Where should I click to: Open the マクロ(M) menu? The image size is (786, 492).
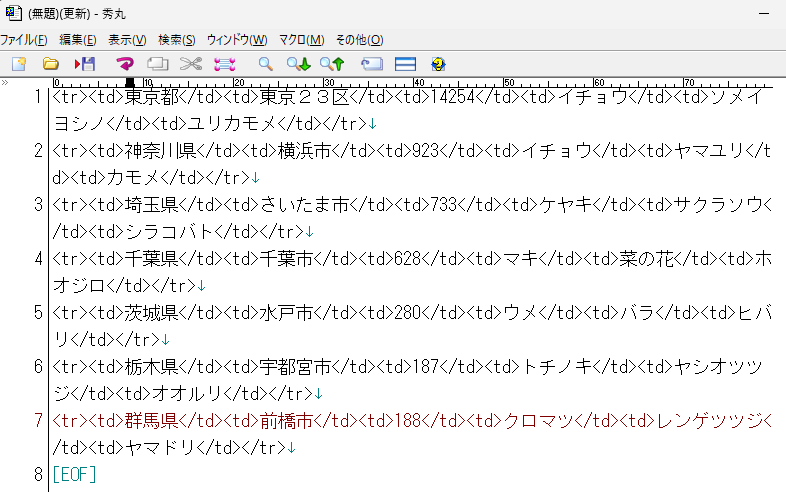(301, 40)
